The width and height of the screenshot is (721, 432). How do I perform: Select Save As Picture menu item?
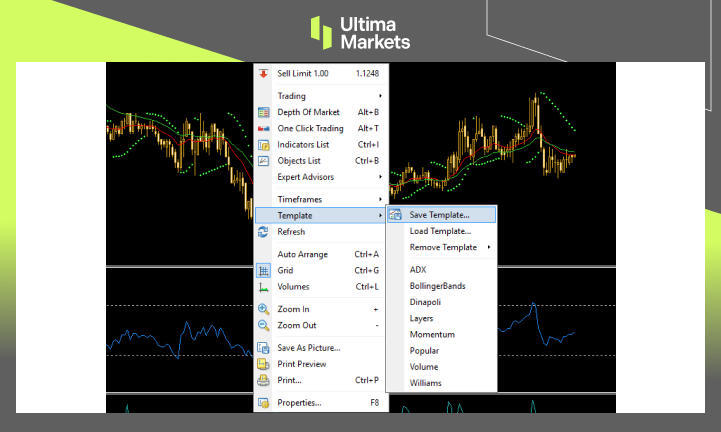point(320,348)
